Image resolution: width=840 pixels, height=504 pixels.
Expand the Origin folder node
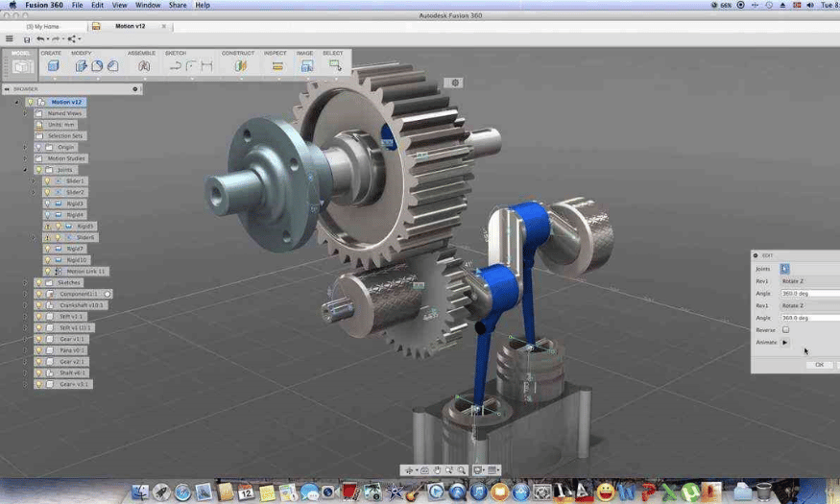pyautogui.click(x=25, y=147)
